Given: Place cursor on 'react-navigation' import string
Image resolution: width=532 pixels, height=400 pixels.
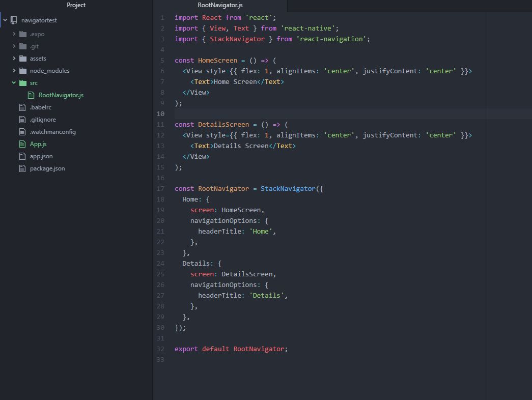Looking at the screenshot, I should click(331, 39).
